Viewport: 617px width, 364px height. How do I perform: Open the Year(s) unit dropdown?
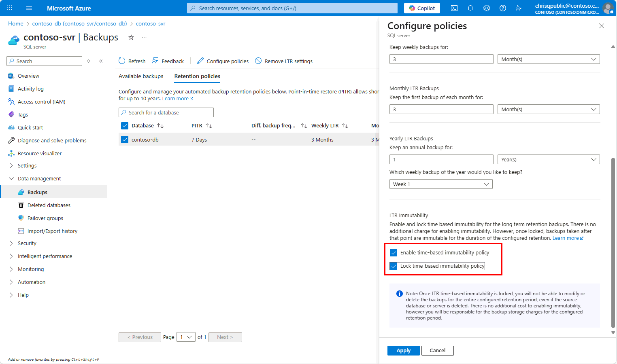pyautogui.click(x=549, y=159)
